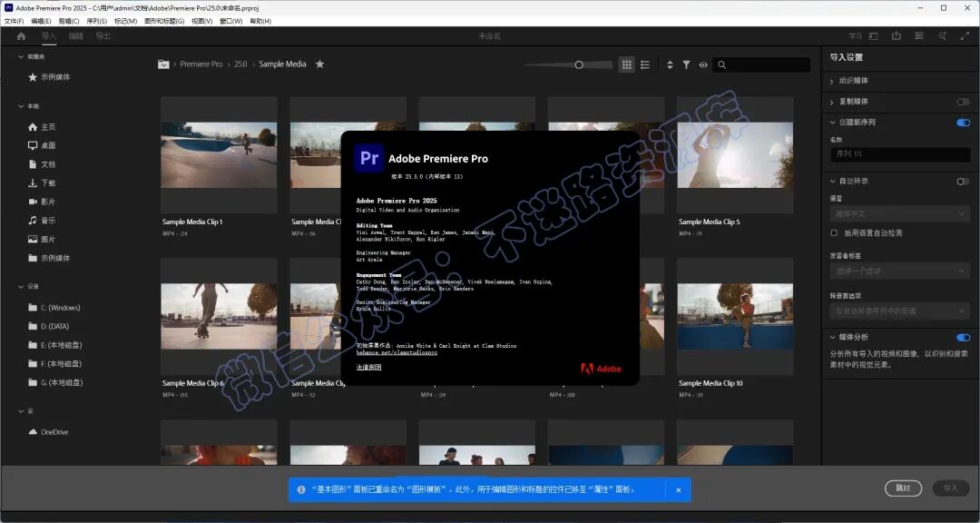The width and height of the screenshot is (980, 523).
Task: Open OneDrive cloud location
Action: 48,432
